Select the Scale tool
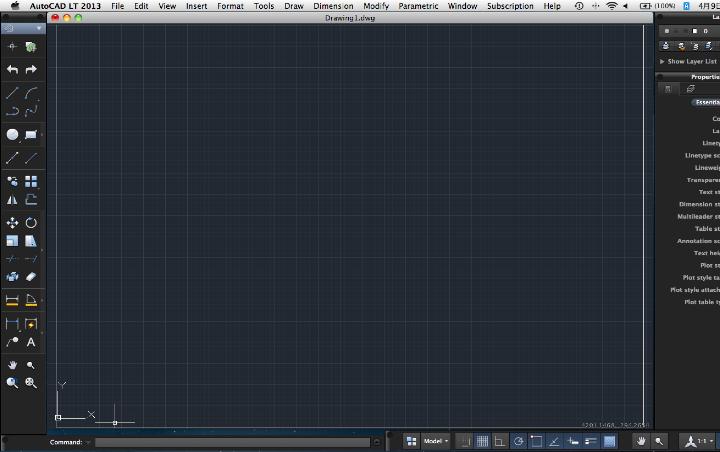This screenshot has width=720, height=452. pyautogui.click(x=12, y=241)
